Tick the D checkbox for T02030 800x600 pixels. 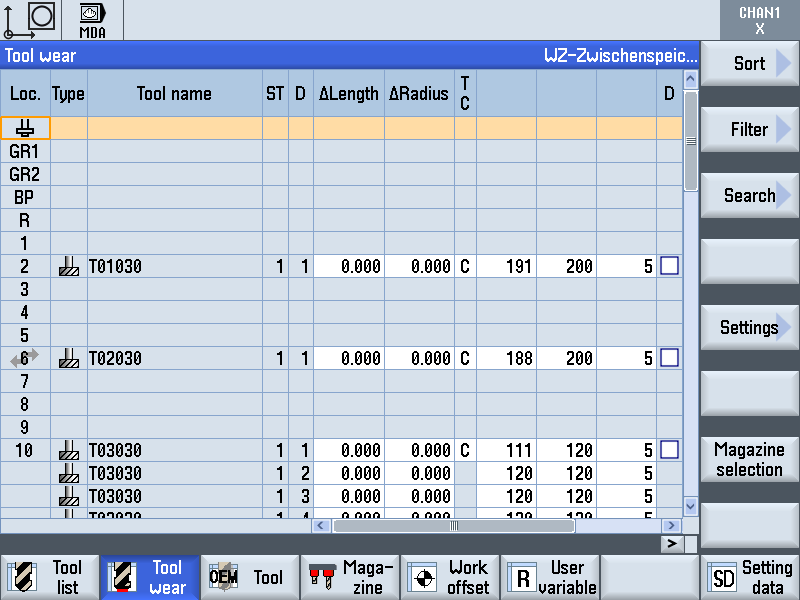(670, 358)
